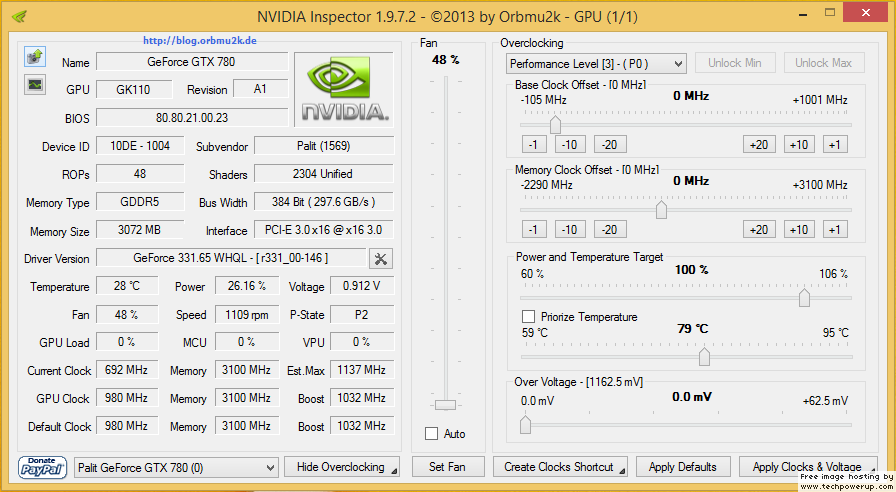896x492 pixels.
Task: Click the Device ID value 10DE - 1004
Action: click(140, 146)
